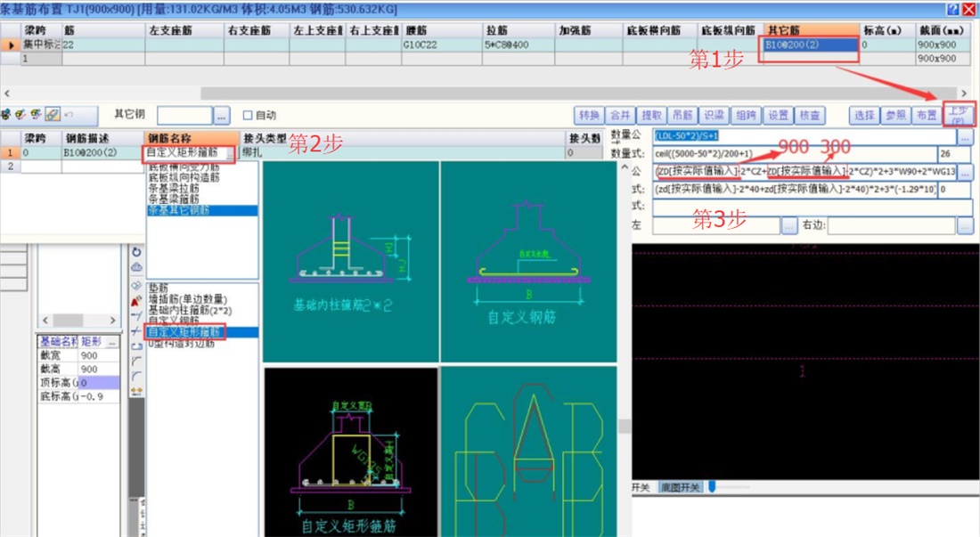Click the 吊筋 button

click(682, 116)
